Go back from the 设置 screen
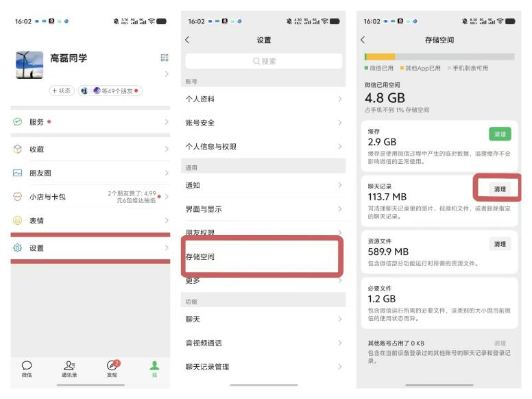Image resolution: width=532 pixels, height=399 pixels. (188, 40)
